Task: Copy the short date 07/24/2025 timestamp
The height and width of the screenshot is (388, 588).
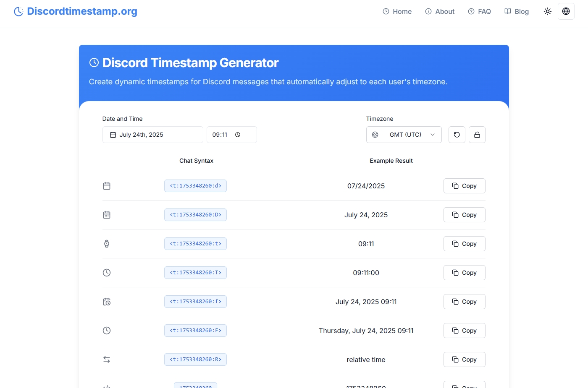Action: tap(464, 186)
